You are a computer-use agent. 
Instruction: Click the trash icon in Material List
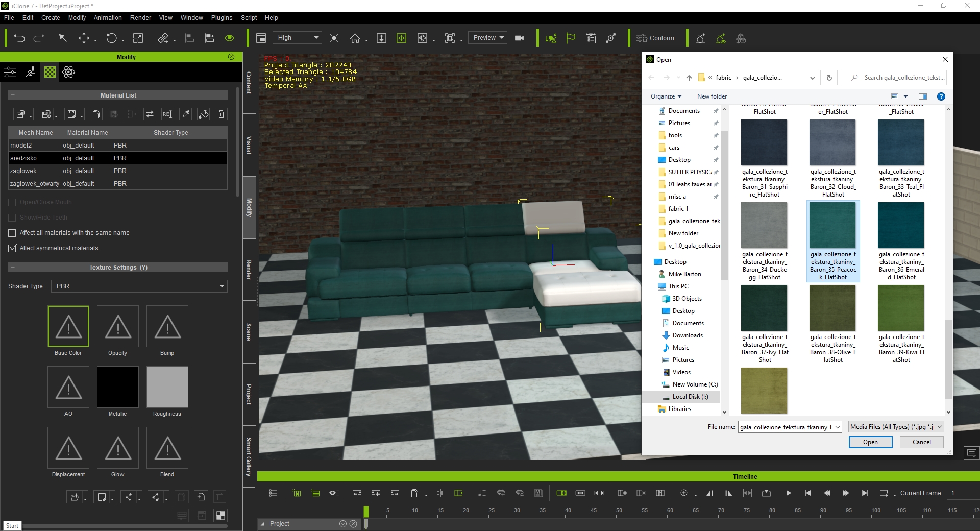coord(221,114)
